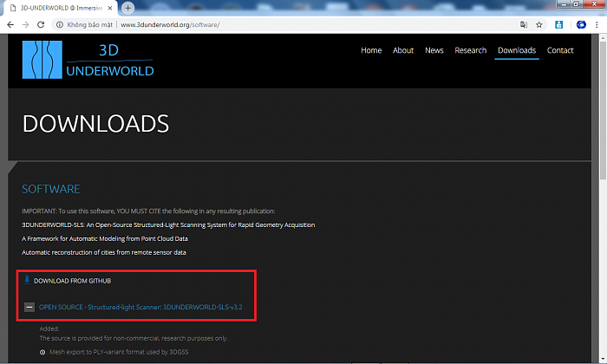The height and width of the screenshot is (364, 607).
Task: Click the translate page icon
Action: click(x=524, y=25)
